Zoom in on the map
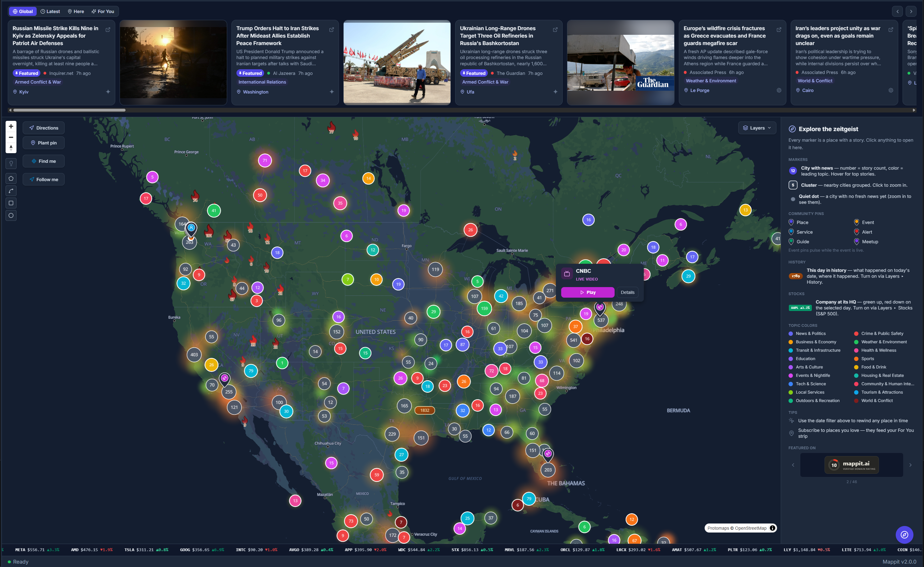Screen dimensions: 924x567 click(x=11, y=126)
